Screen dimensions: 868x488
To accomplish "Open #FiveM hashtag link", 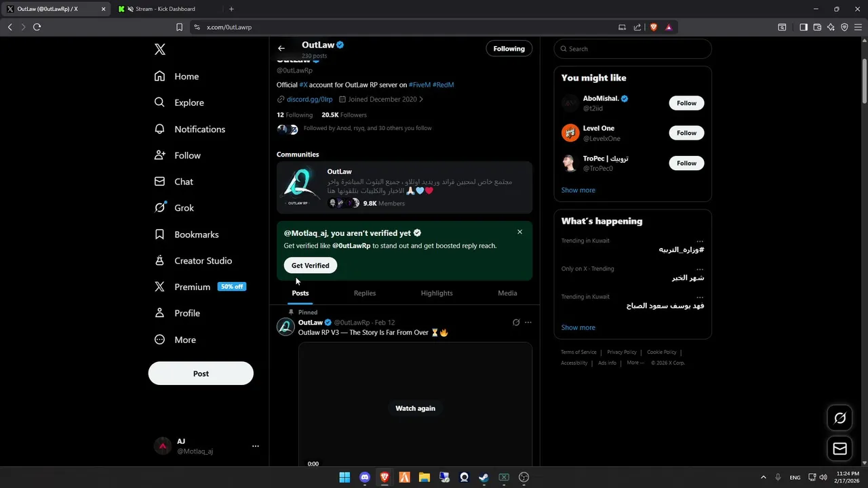I will [420, 85].
